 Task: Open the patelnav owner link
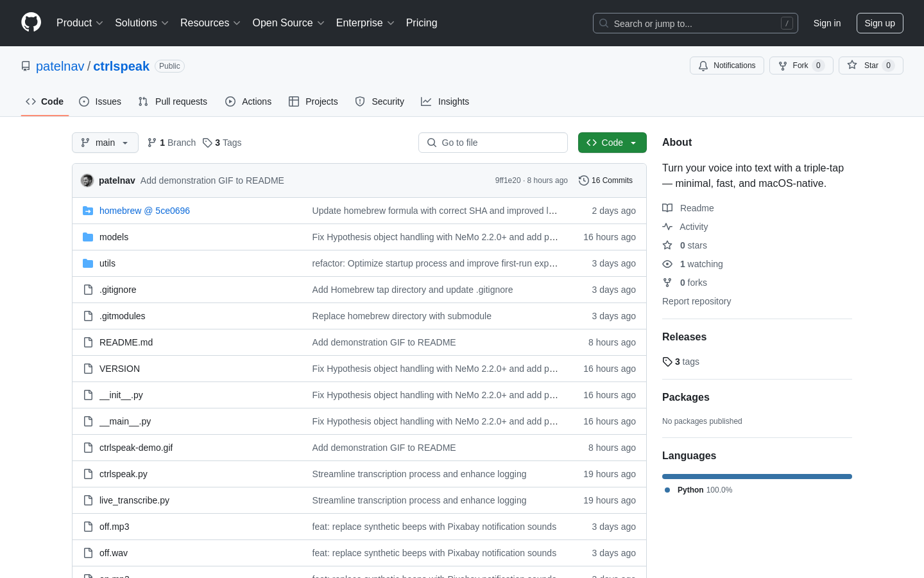click(x=60, y=66)
